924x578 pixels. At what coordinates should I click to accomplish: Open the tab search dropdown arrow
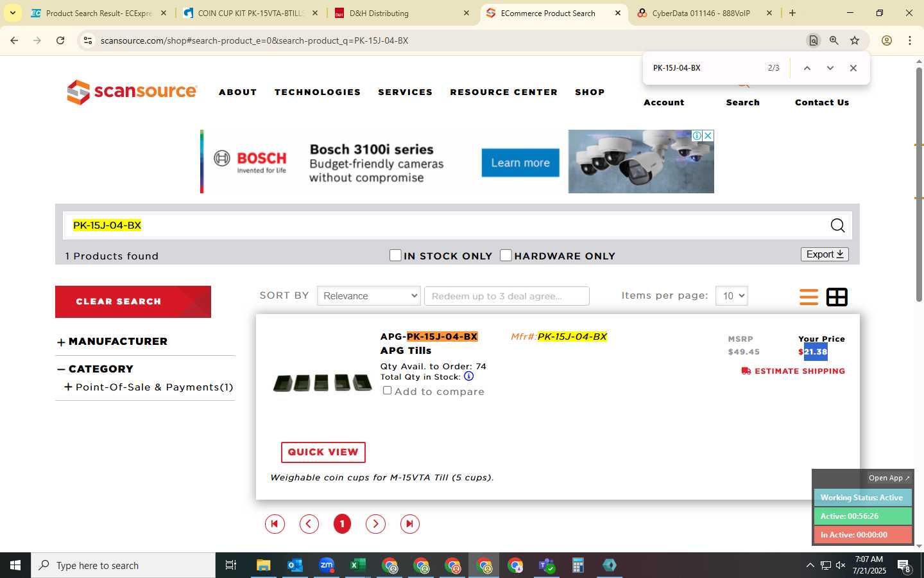coord(13,13)
